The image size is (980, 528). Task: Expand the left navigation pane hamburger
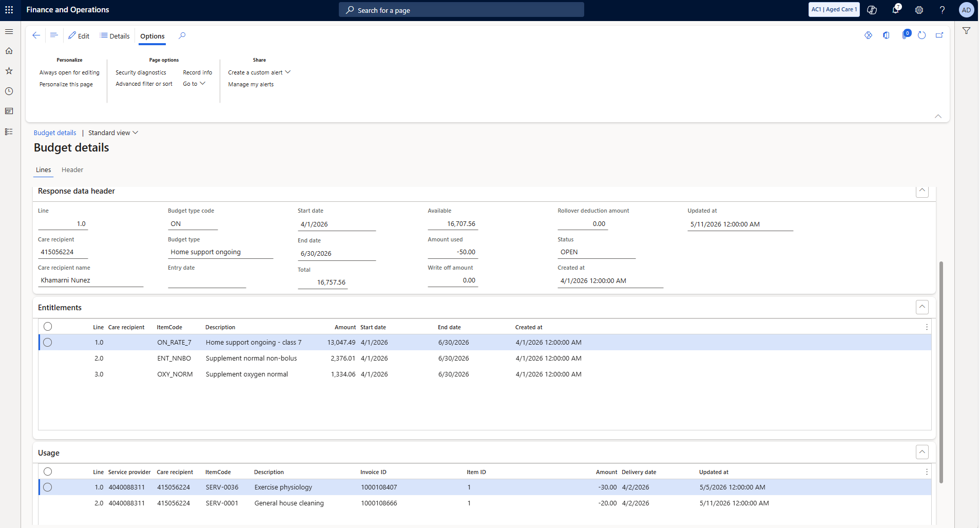9,31
